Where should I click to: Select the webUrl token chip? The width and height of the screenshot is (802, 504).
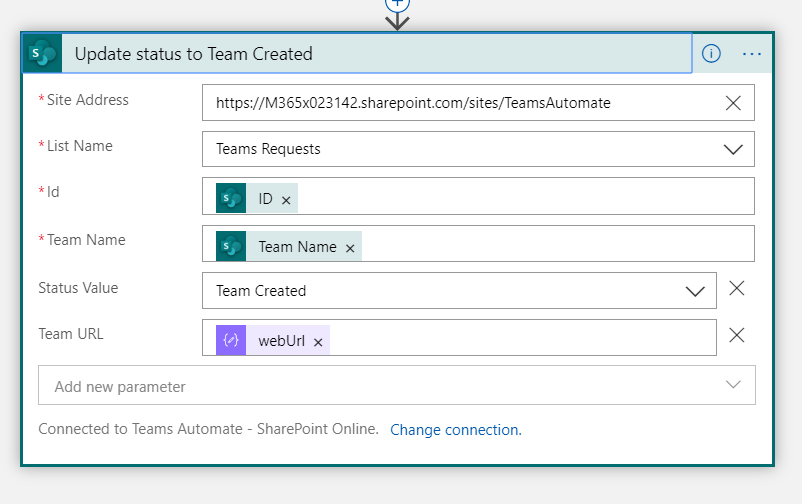(273, 340)
